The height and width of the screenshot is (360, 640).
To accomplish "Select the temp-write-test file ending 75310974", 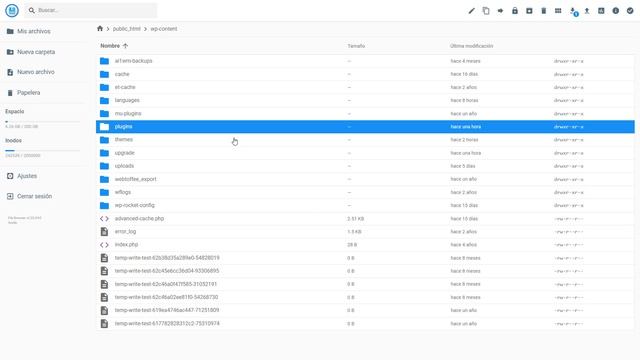I will click(x=167, y=324).
